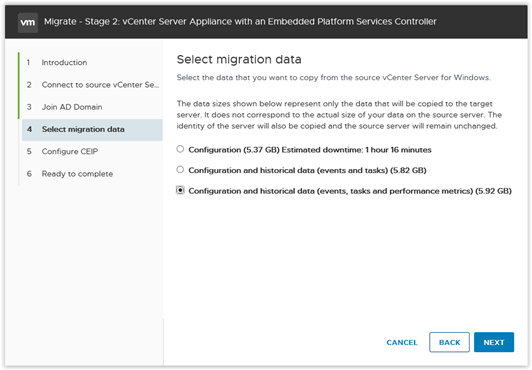Click the label ending 'performance metrics) (5.92 GB)'

pyautogui.click(x=350, y=191)
